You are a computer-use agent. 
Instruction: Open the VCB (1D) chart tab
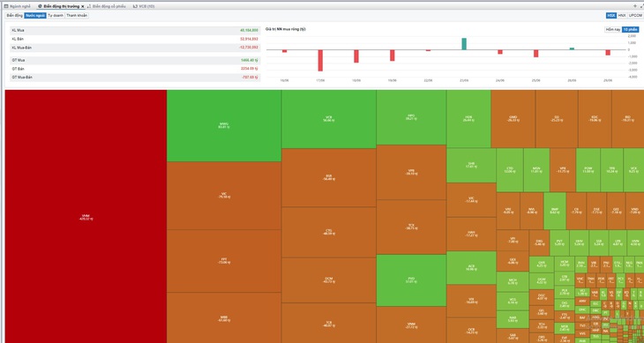(x=144, y=6)
